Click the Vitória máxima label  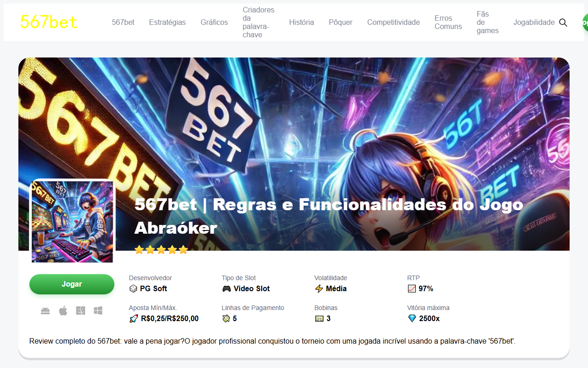(x=428, y=308)
